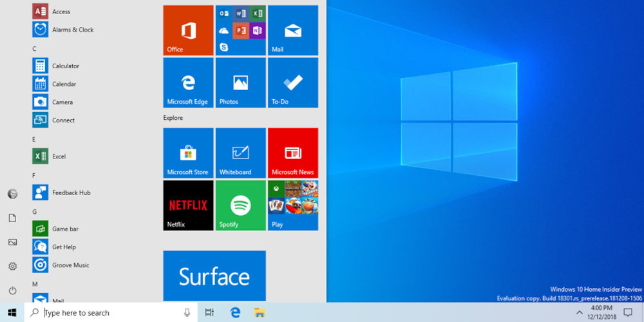The height and width of the screenshot is (322, 644).
Task: Open Task View on the taskbar
Action: (209, 312)
